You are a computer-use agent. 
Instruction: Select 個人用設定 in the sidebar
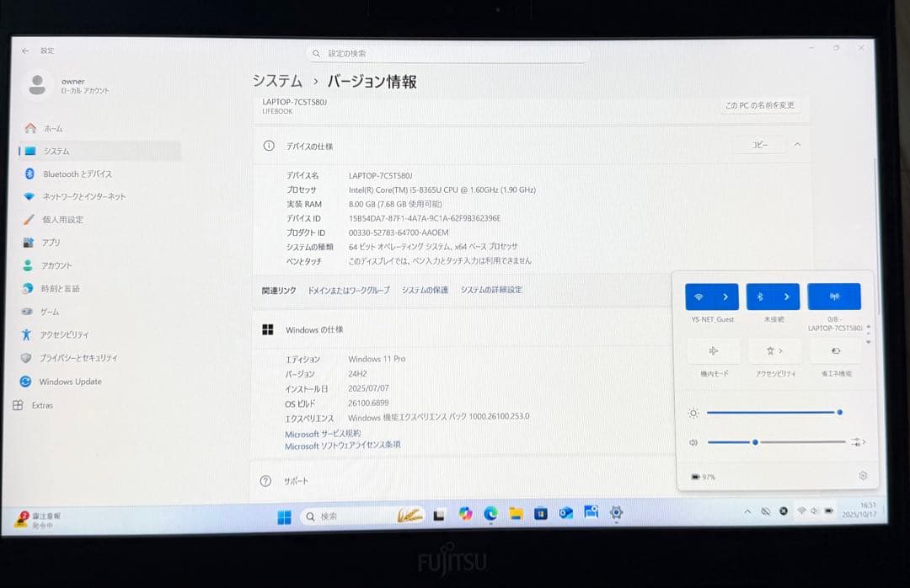click(x=61, y=221)
